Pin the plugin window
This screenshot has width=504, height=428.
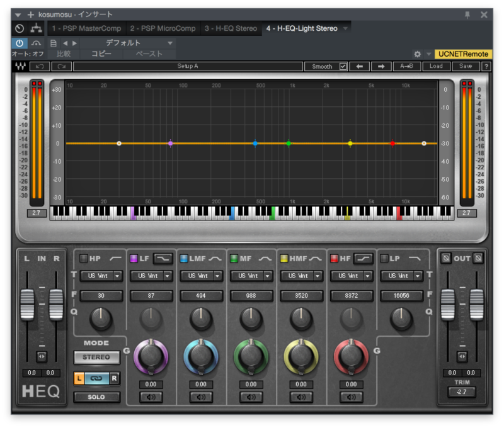point(467,14)
